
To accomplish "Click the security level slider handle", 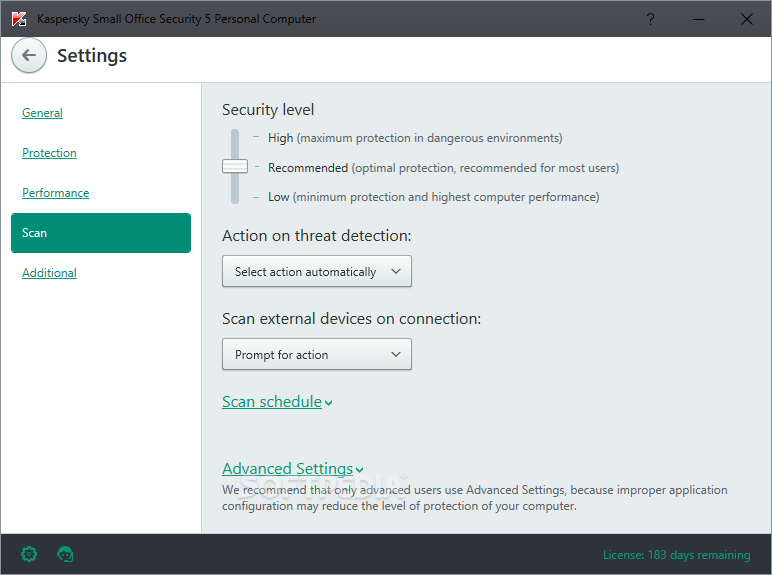I will 235,166.
